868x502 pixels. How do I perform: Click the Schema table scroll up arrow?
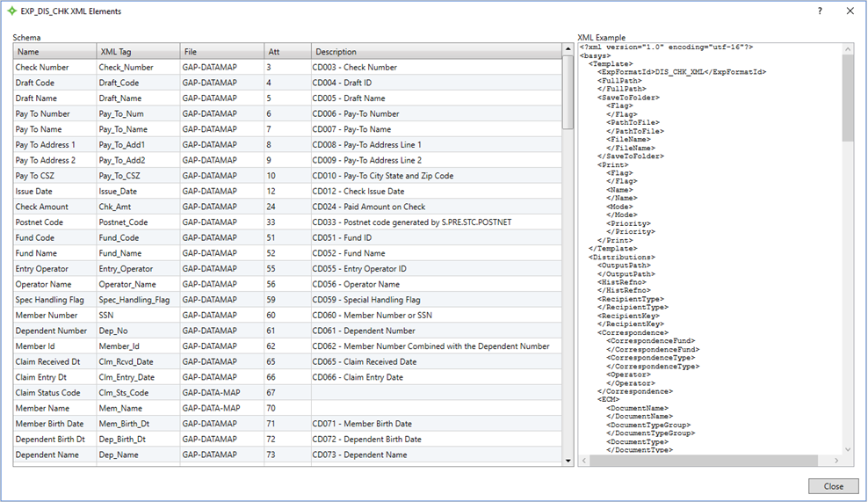tap(568, 50)
